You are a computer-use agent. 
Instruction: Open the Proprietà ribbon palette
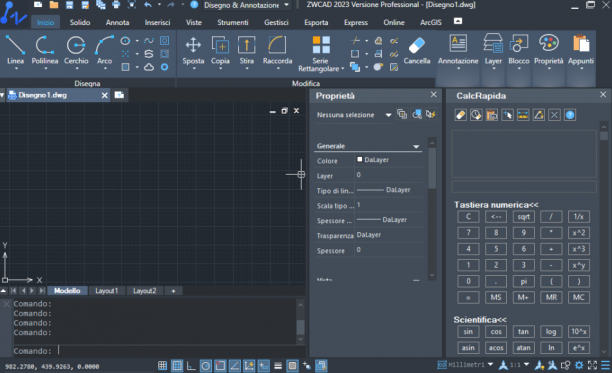point(549,52)
